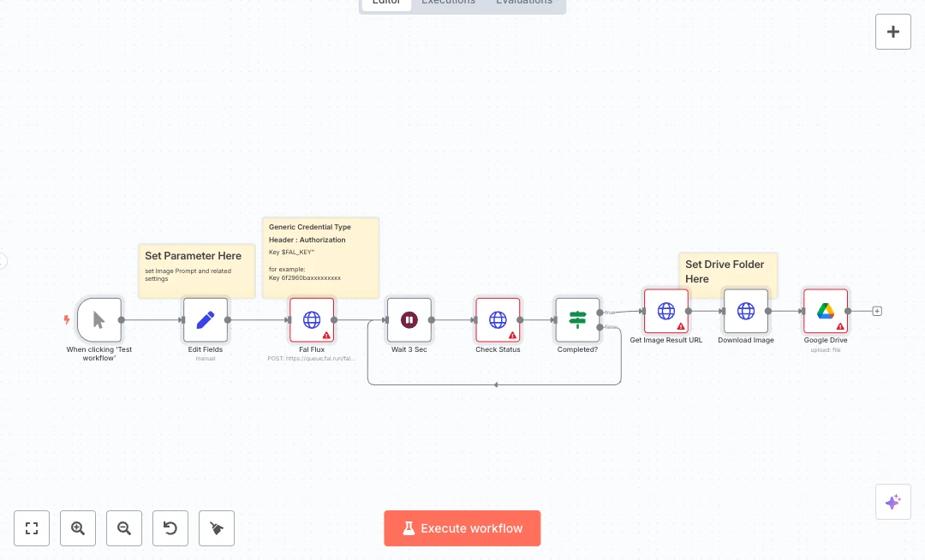Click the plus connector after Google Drive
The image size is (925, 560).
point(877,311)
